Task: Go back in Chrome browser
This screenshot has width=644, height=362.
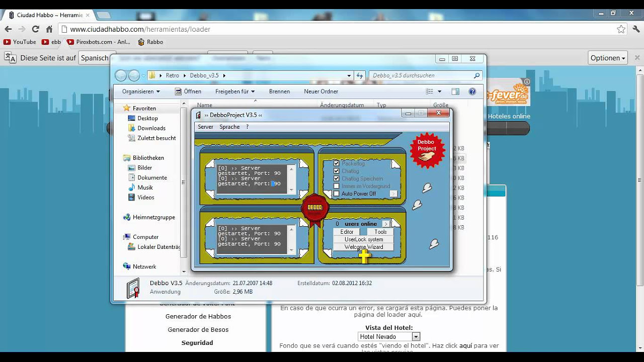Action: [x=9, y=29]
